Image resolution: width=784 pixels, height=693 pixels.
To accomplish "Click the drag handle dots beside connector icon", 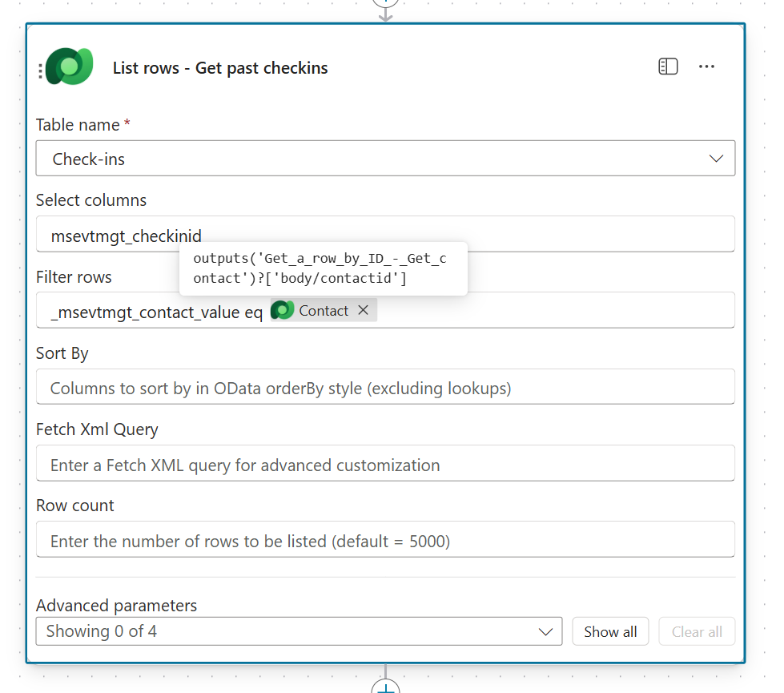I will tap(40, 71).
